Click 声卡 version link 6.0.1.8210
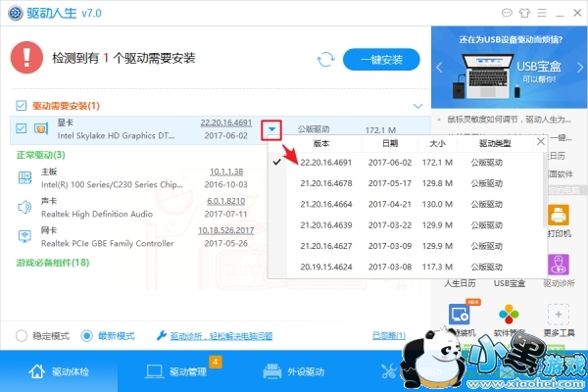 click(x=226, y=201)
